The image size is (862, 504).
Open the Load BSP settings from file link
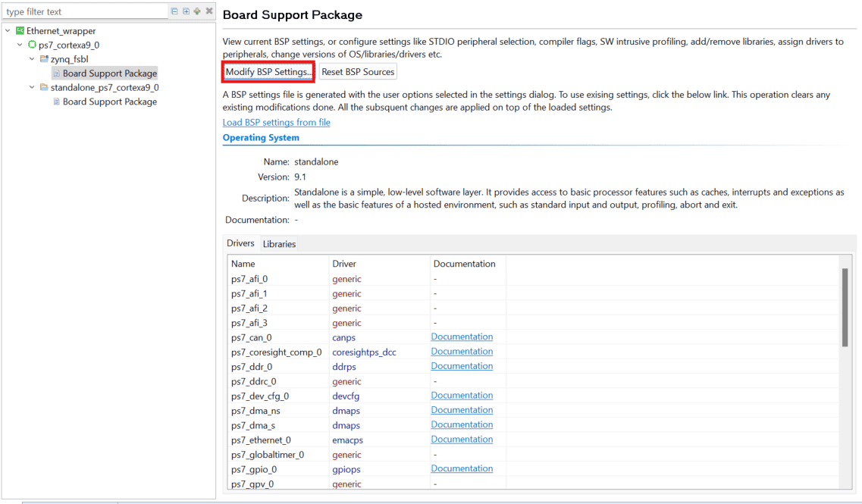tap(276, 122)
